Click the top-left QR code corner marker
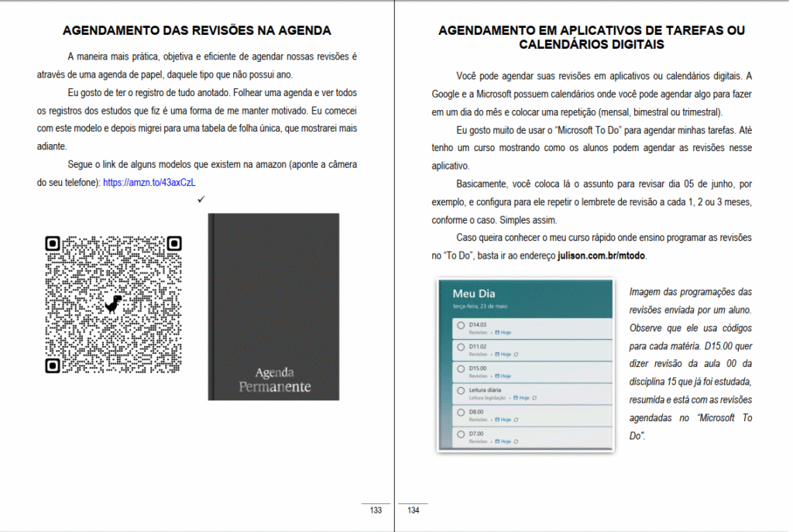 click(x=53, y=243)
